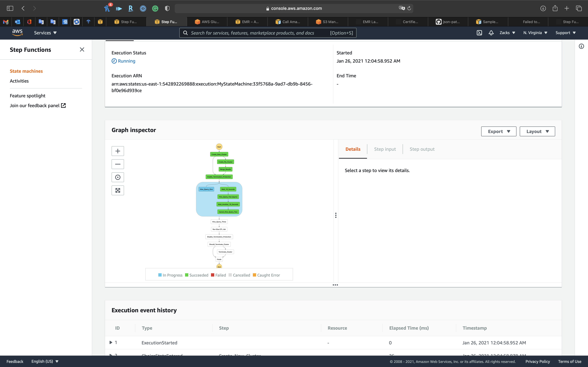The image size is (588, 367).
Task: Open AWS CloudShell icon
Action: pos(479,33)
